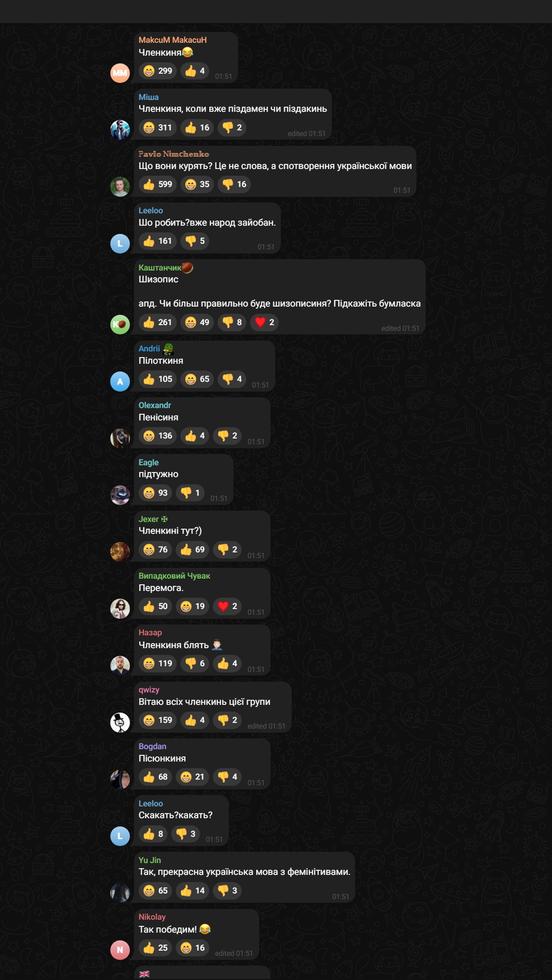This screenshot has height=980, width=552.
Task: Toggle the laughing 159 reaction on qwizy's message
Action: [x=158, y=720]
